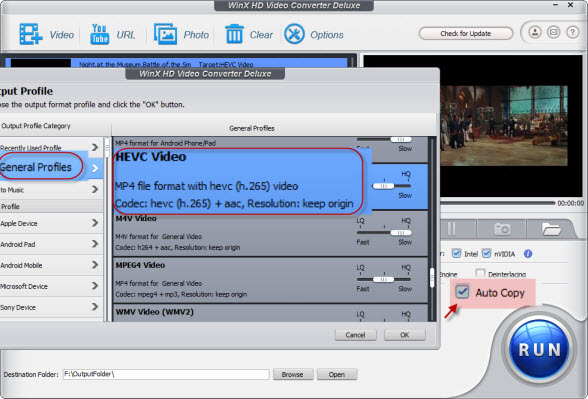Click Cancel in the Output Profile dialog
This screenshot has width=588, height=399.
(x=355, y=335)
